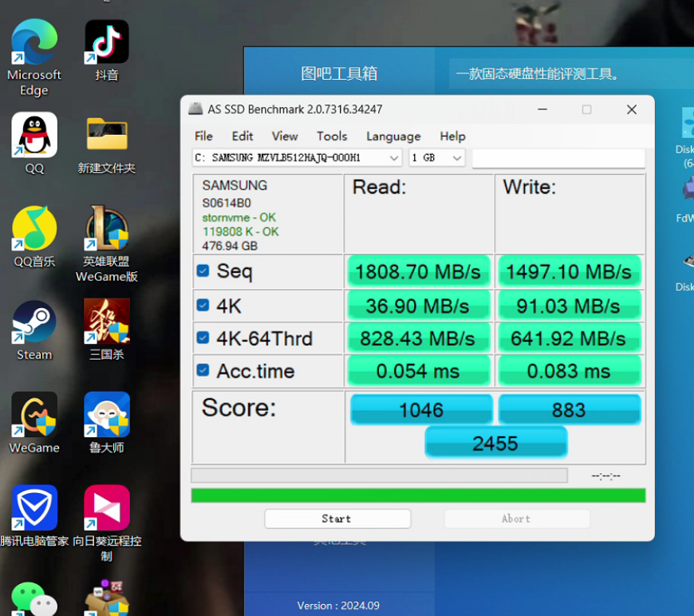The height and width of the screenshot is (616, 694).
Task: Minimize the AS SSD Benchmark window
Action: [x=542, y=109]
